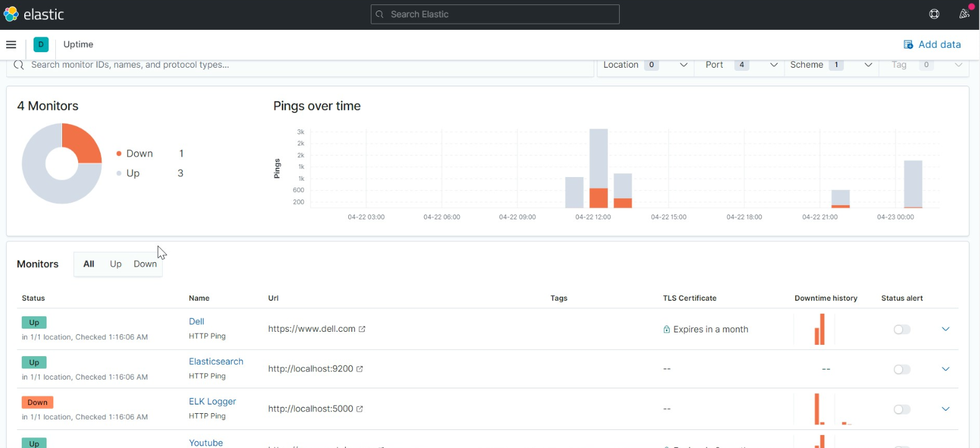Open the Location filter dropdown
The height and width of the screenshot is (448, 980).
click(x=645, y=65)
